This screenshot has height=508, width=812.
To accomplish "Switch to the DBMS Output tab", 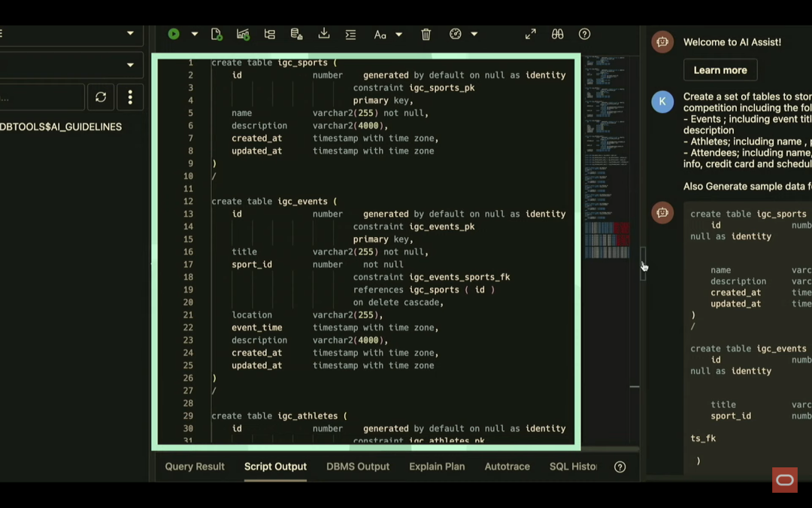I will click(x=358, y=467).
